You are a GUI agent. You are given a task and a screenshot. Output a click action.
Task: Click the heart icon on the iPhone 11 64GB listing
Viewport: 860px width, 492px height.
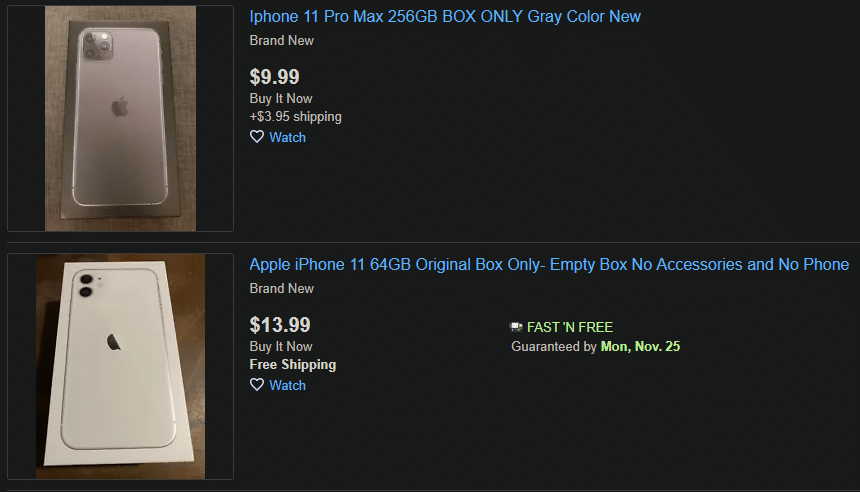(257, 384)
